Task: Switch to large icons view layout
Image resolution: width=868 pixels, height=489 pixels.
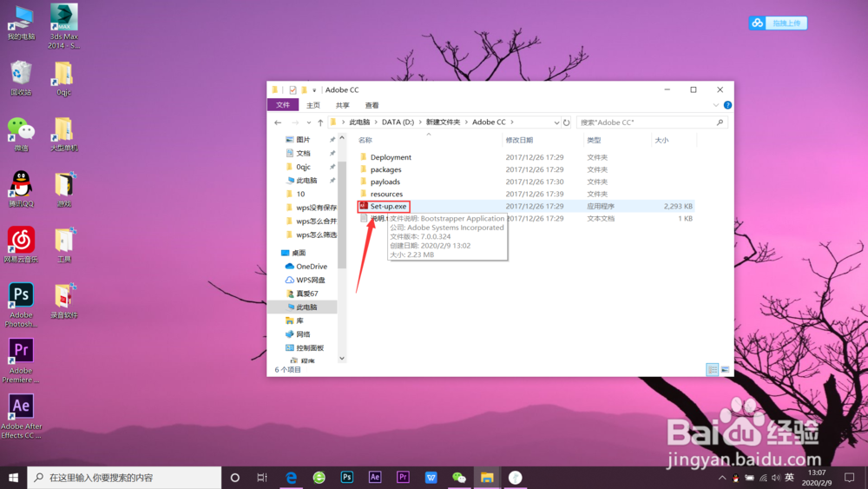Action: 725,369
